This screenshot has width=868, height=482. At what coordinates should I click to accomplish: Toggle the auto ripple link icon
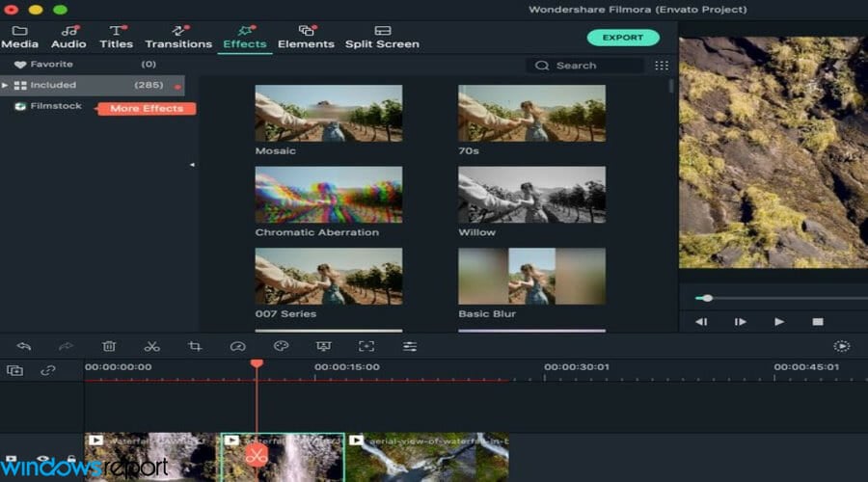coord(48,370)
